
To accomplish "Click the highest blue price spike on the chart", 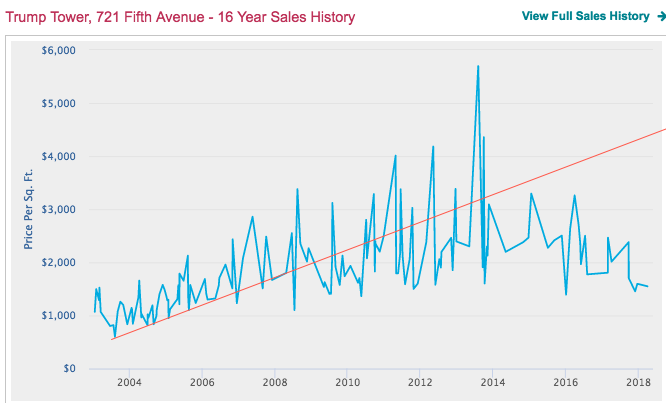I will (478, 68).
